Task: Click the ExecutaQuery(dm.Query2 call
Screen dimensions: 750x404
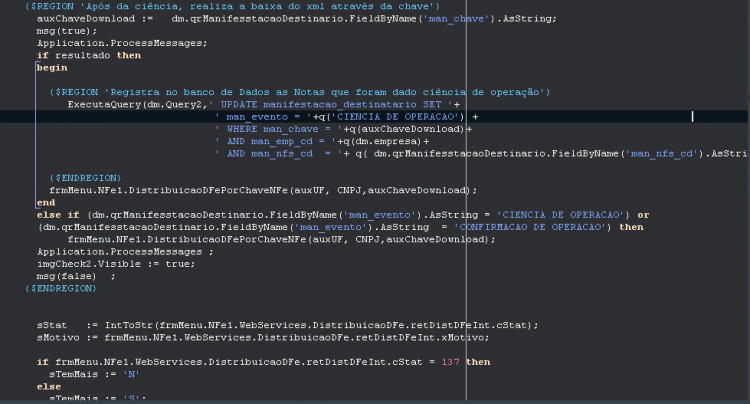Action: pyautogui.click(x=137, y=105)
